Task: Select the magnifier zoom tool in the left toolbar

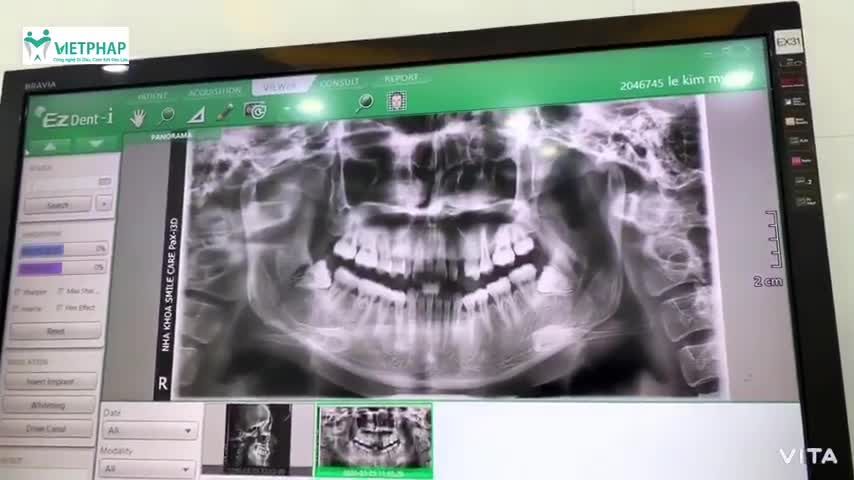Action: [167, 115]
